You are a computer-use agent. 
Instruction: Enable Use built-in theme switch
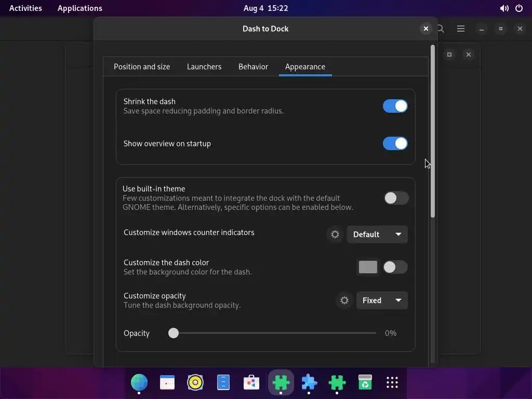click(x=396, y=198)
